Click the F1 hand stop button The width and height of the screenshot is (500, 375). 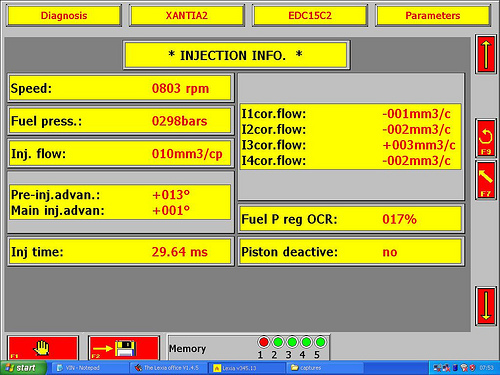43,348
